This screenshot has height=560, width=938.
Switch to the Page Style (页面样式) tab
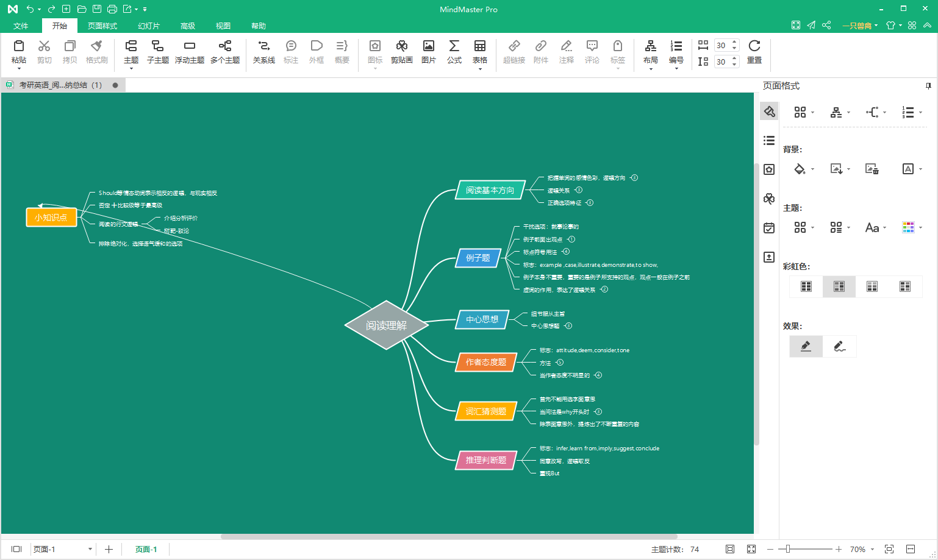[102, 26]
